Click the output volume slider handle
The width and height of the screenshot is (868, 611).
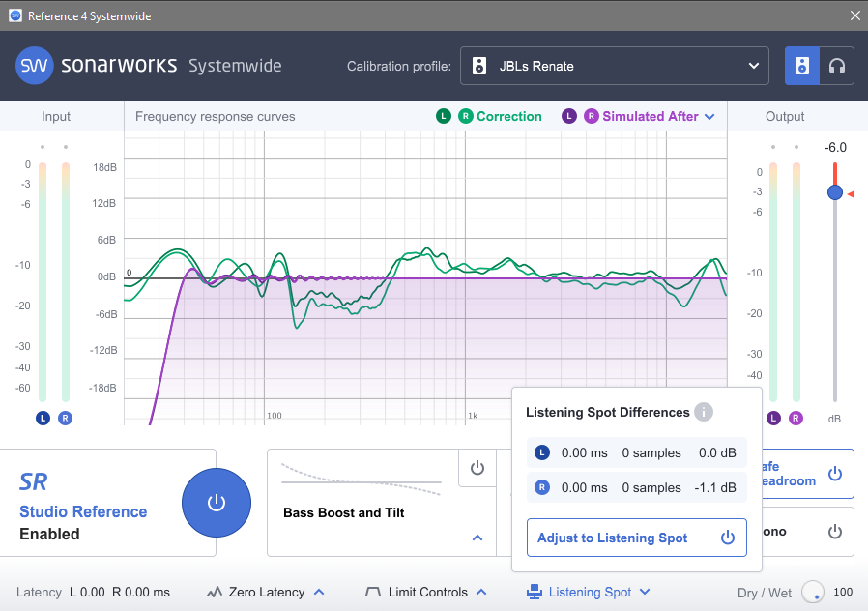pyautogui.click(x=835, y=193)
